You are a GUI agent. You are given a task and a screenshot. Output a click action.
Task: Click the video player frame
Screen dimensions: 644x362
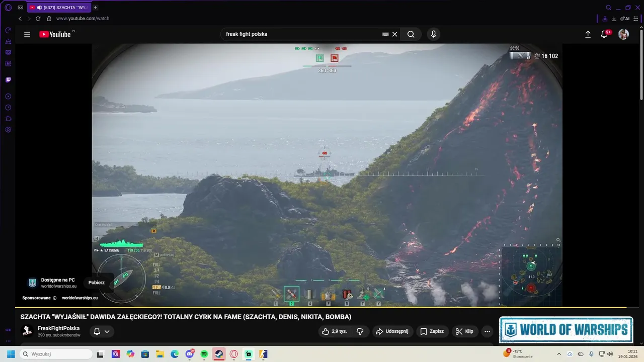(x=327, y=174)
